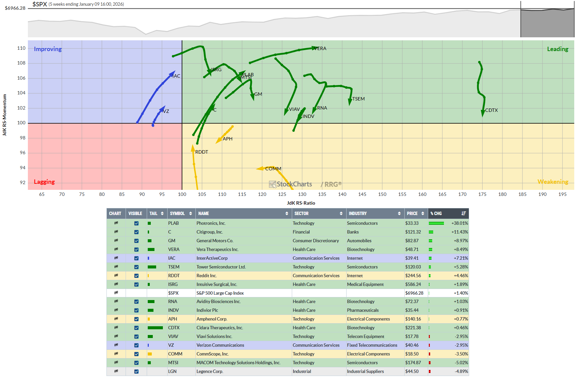Open chart icon for VZ row
Image resolution: width=588 pixels, height=378 pixels.
point(116,345)
